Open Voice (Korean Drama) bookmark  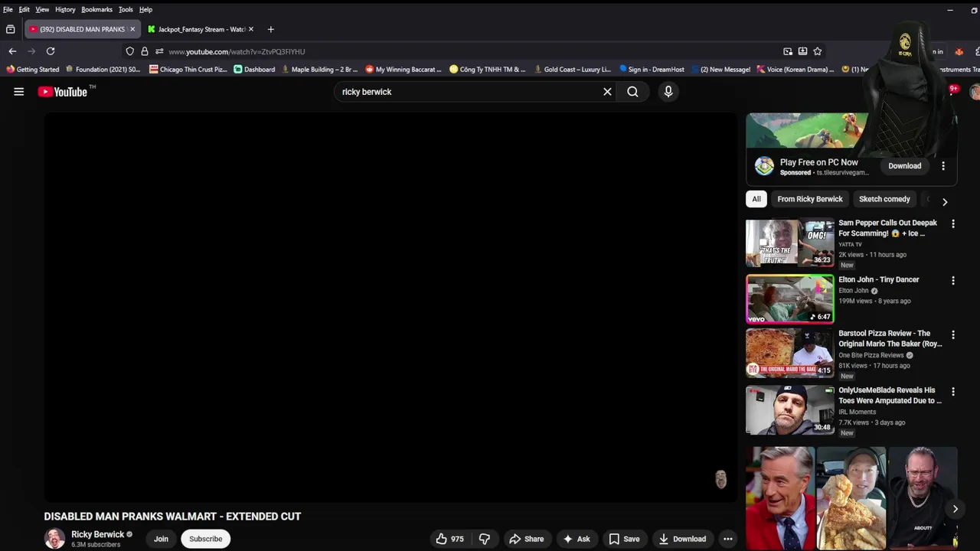[x=795, y=70]
